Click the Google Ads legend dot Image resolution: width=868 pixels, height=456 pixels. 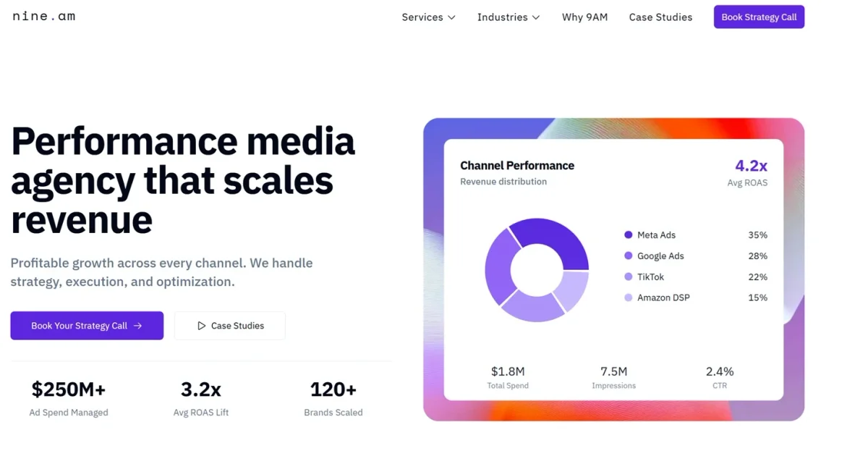click(628, 256)
